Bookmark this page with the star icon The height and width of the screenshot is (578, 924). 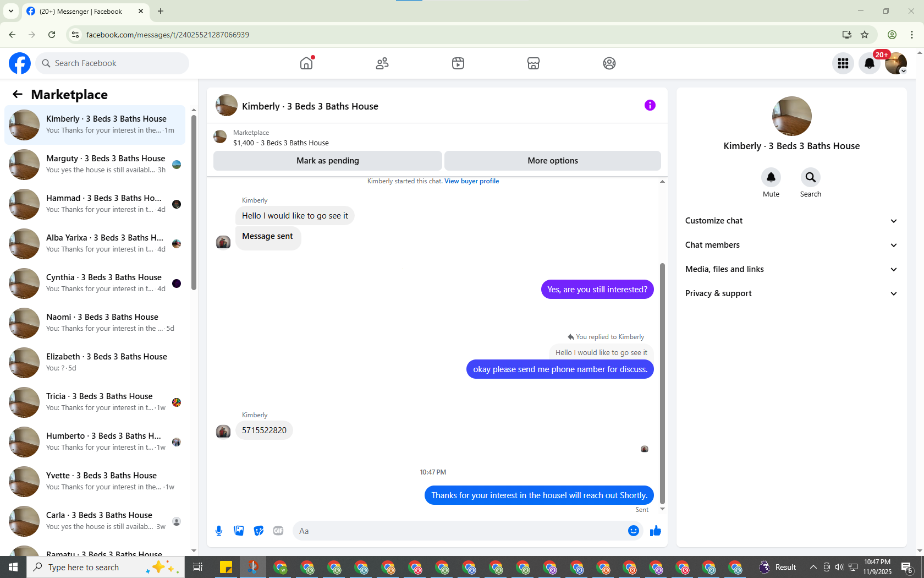pos(865,35)
